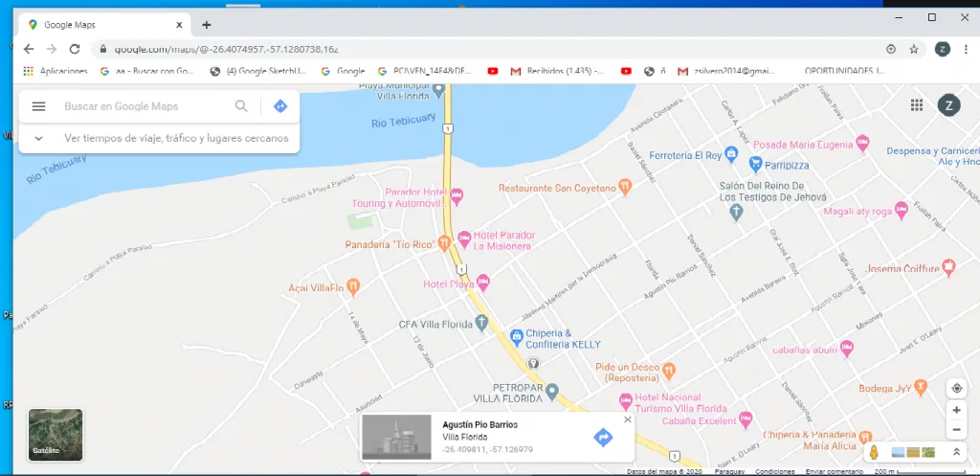Open Chrome profile avatar Z
The width and height of the screenshot is (980, 476).
point(942,49)
